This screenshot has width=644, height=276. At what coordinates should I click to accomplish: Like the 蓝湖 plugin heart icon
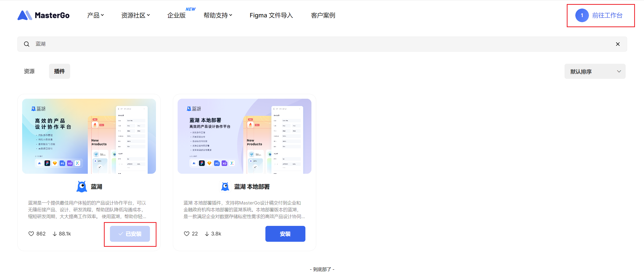coord(31,234)
